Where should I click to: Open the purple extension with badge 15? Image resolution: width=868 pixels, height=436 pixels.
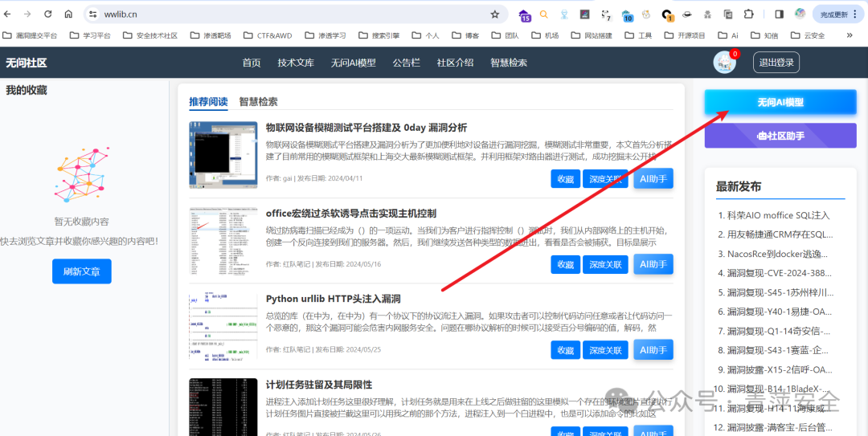[x=524, y=15]
